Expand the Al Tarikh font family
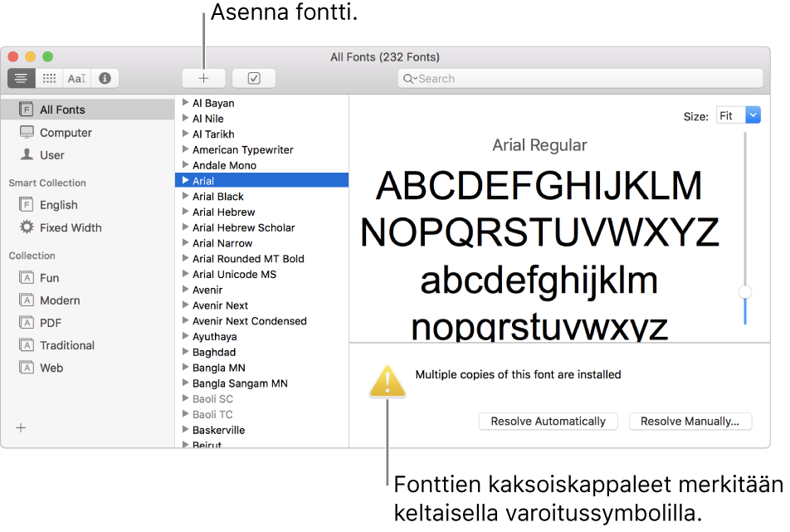The width and height of the screenshot is (790, 532). point(185,134)
